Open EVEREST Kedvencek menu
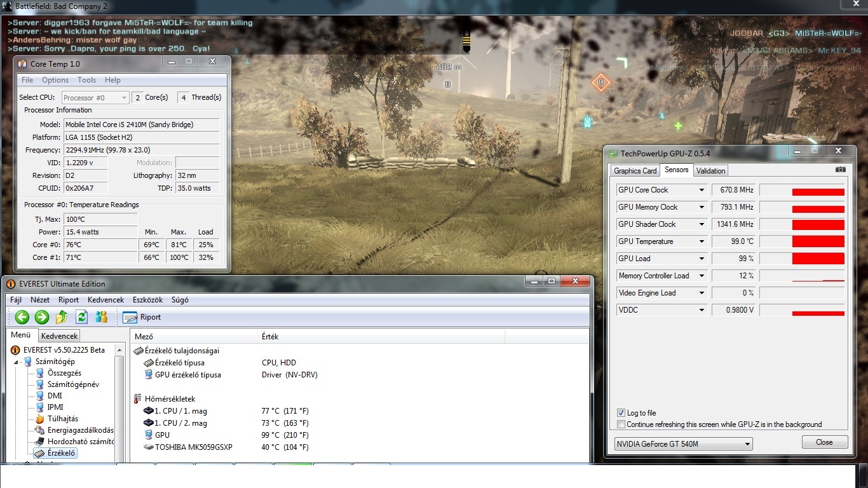Image resolution: width=868 pixels, height=488 pixels. pos(106,300)
